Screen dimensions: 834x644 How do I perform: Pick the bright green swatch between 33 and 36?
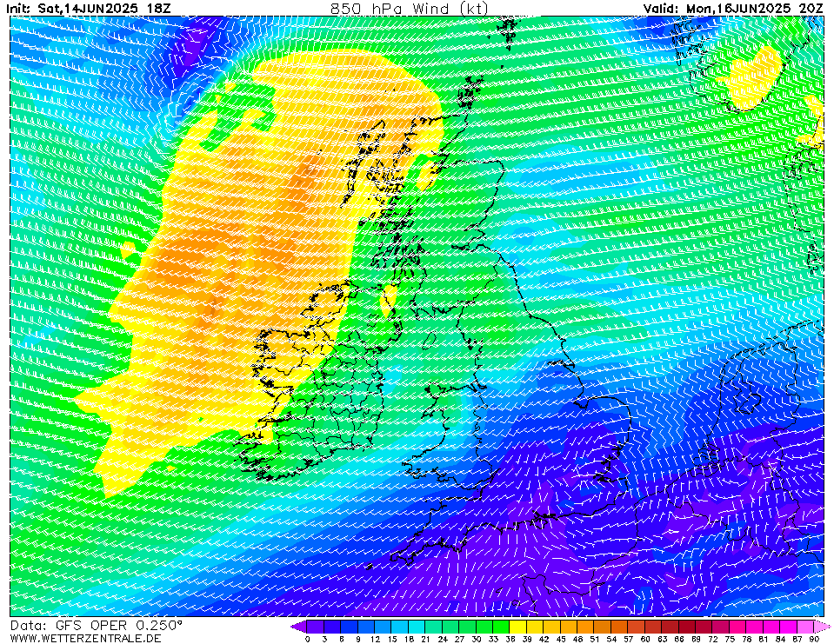tap(501, 627)
